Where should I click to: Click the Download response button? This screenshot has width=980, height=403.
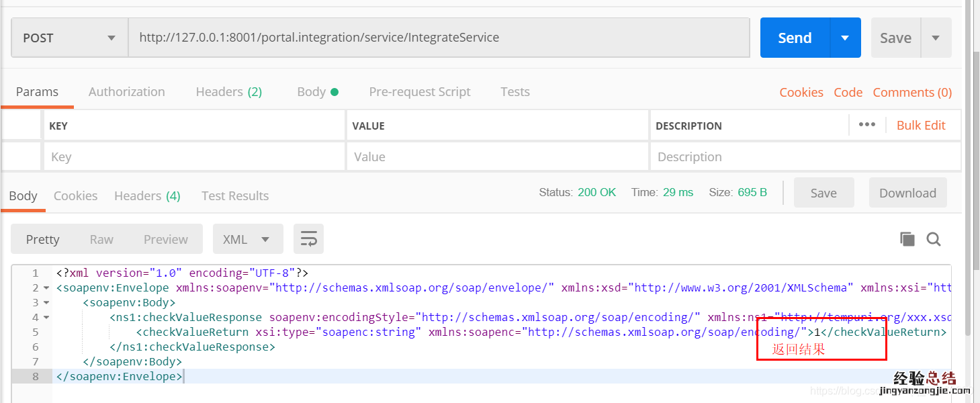(x=907, y=193)
